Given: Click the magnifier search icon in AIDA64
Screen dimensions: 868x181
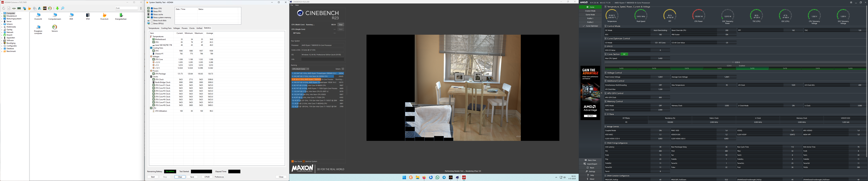Looking at the screenshot, I should (63, 8).
